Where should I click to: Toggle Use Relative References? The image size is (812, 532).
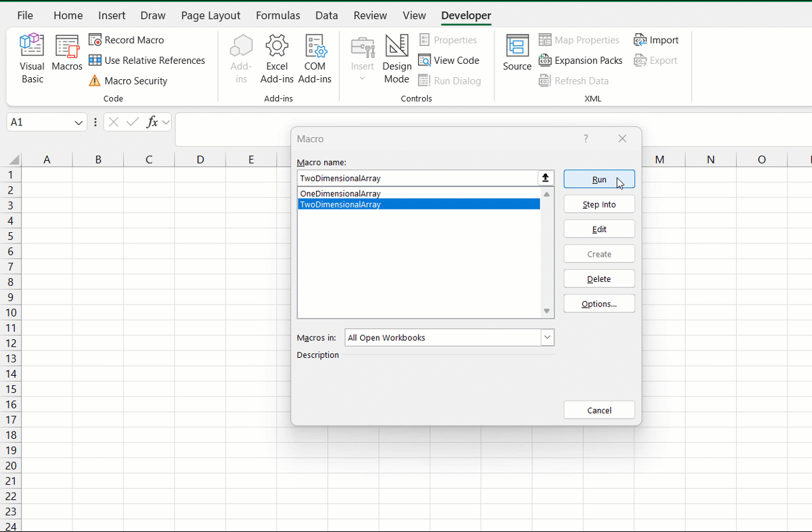(147, 61)
